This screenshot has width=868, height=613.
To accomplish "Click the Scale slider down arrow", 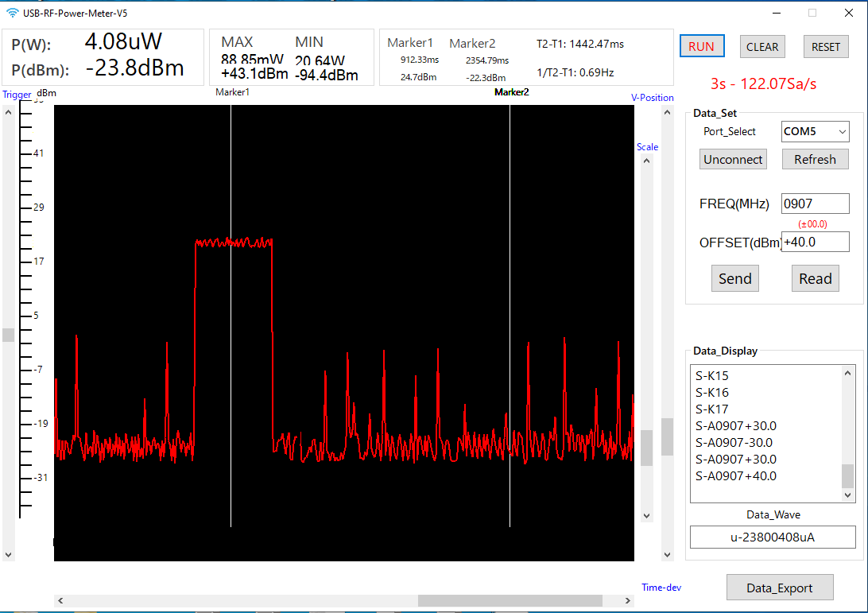I will [x=646, y=515].
